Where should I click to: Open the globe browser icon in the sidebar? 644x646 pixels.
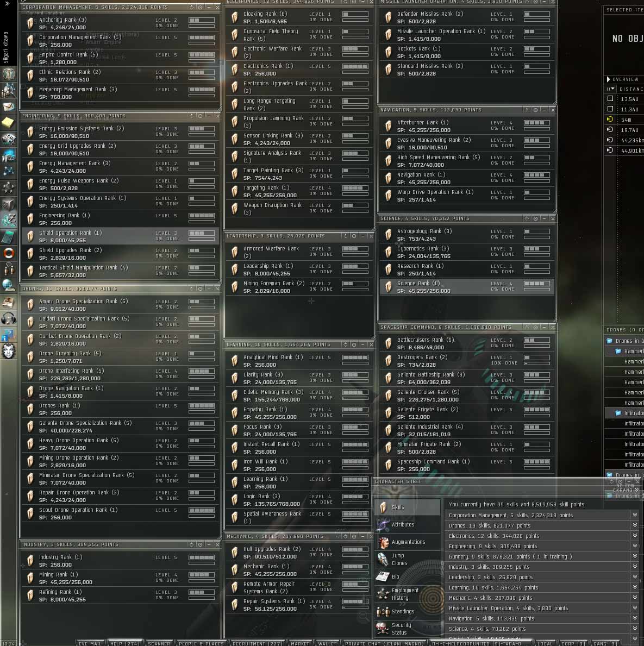tap(9, 285)
